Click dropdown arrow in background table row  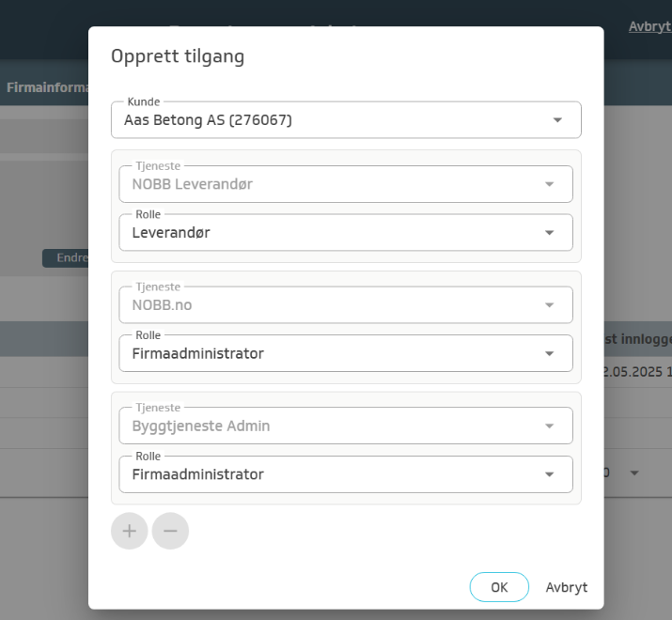634,473
